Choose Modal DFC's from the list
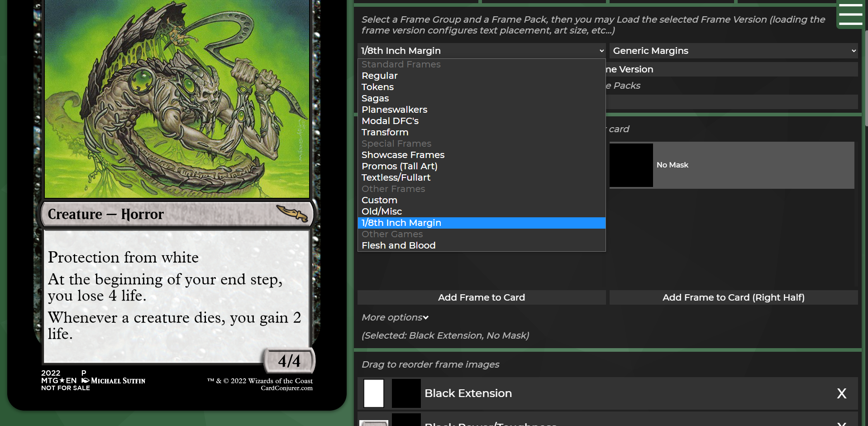The image size is (868, 426). point(482,121)
